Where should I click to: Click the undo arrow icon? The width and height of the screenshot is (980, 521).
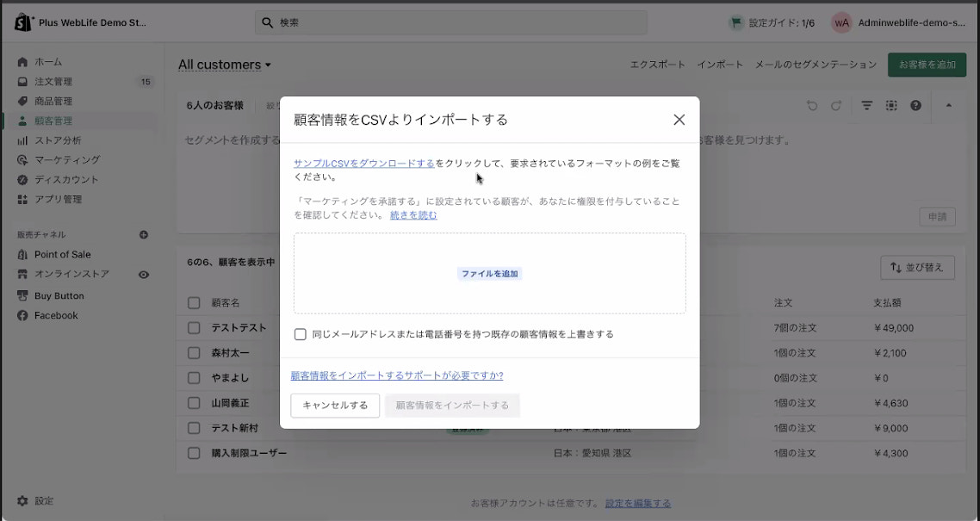[810, 104]
